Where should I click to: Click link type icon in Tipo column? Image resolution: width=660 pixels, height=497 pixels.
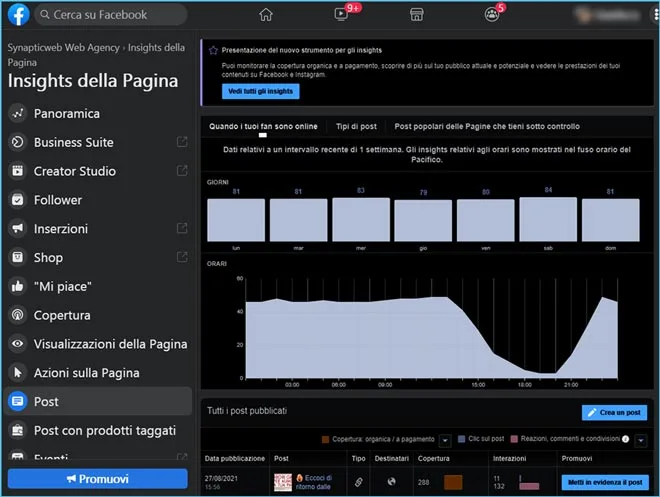click(358, 482)
